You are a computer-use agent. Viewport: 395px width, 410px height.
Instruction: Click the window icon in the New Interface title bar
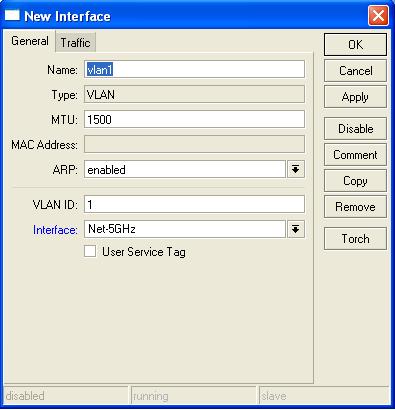[x=12, y=15]
